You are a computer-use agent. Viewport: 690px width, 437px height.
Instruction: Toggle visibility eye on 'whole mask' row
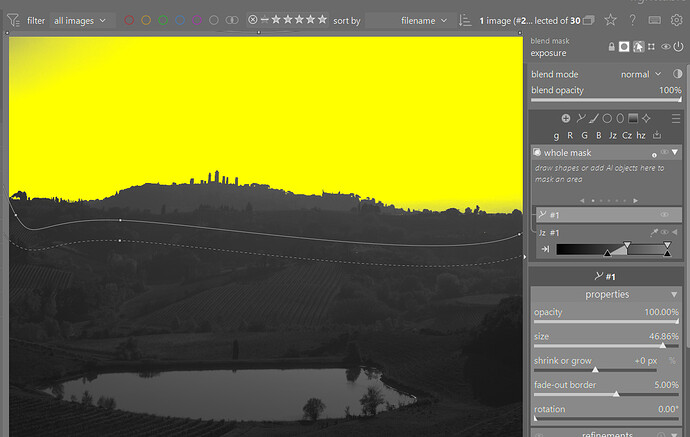664,152
